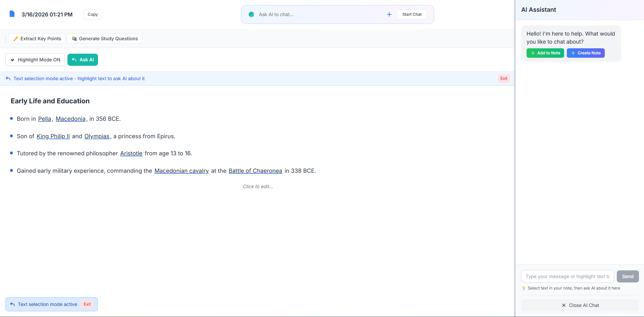This screenshot has width=644, height=317.
Task: Click the text 'a princess from Epirus'
Action: coord(144,136)
